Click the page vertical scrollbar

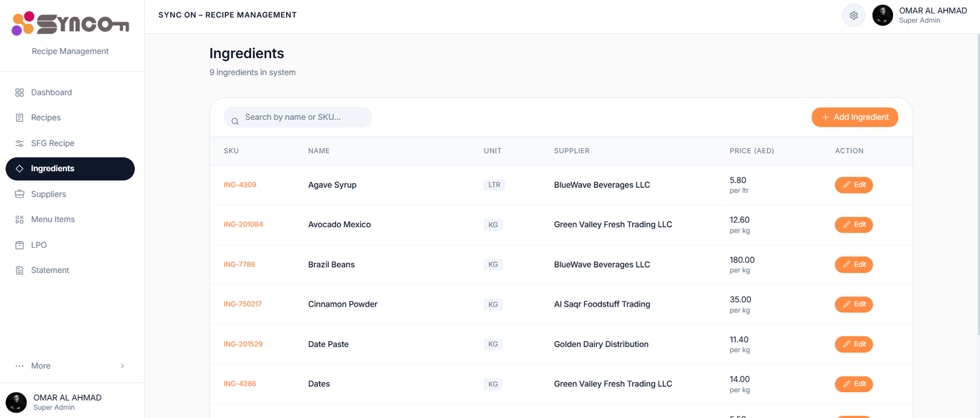978,184
